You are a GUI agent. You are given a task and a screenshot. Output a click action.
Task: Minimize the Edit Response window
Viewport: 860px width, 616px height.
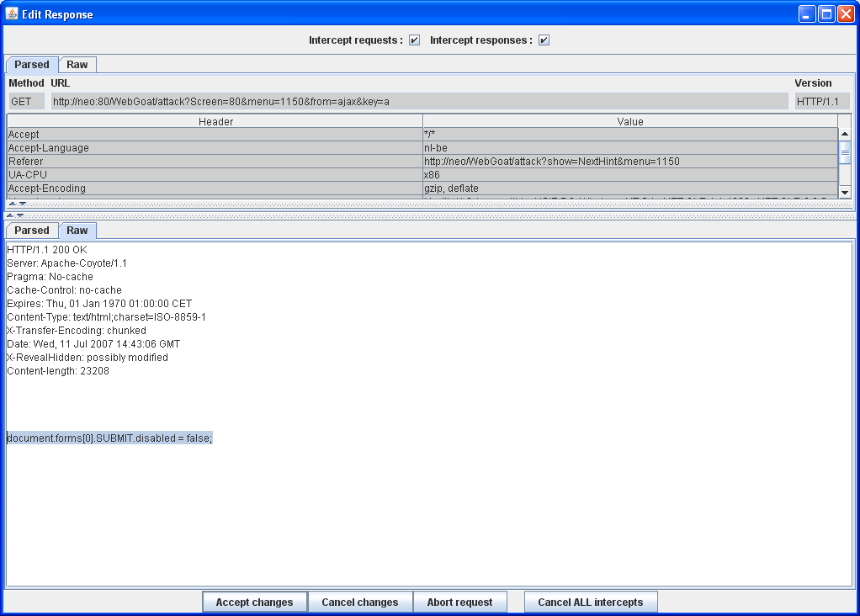(807, 14)
